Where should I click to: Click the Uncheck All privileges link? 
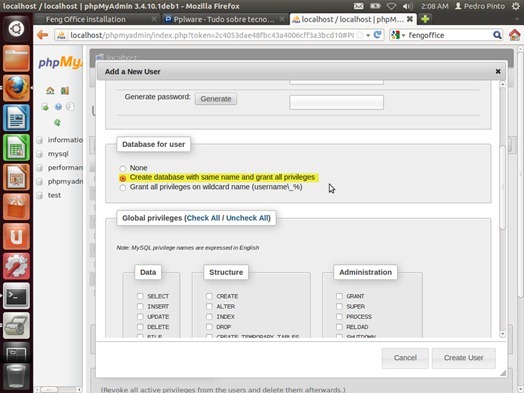pyautogui.click(x=247, y=218)
